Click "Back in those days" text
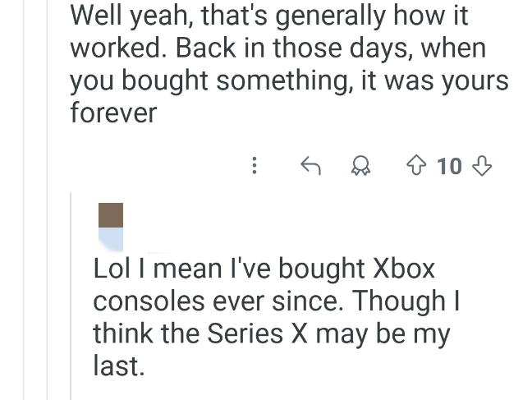 pyautogui.click(x=282, y=48)
